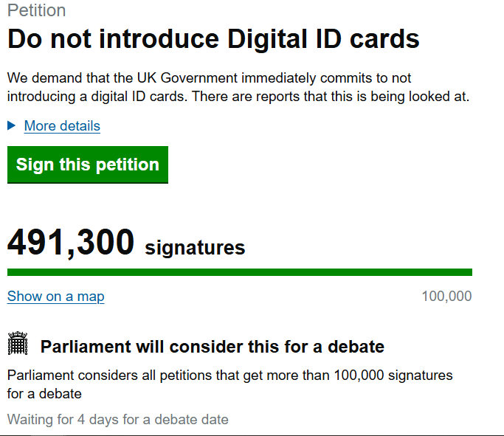Click the grey 100,000 threshold label

446,297
